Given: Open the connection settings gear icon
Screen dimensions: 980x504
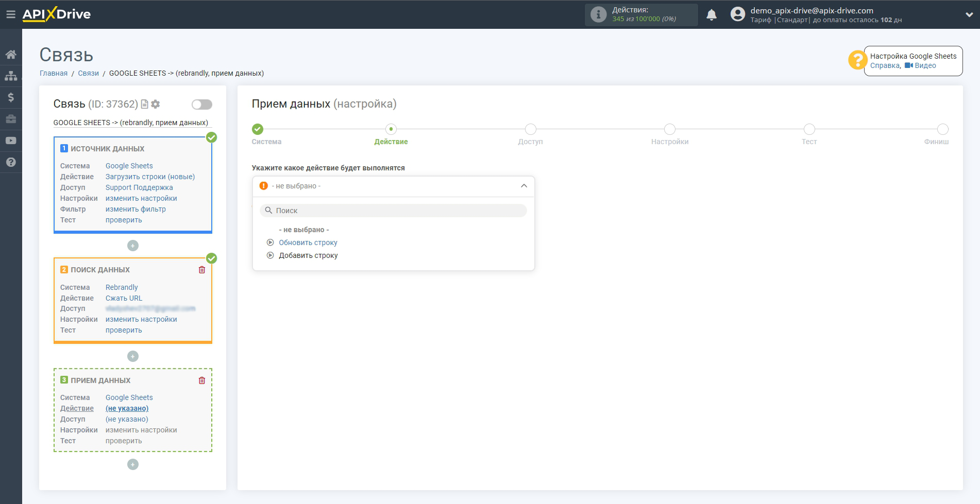Looking at the screenshot, I should pos(156,104).
